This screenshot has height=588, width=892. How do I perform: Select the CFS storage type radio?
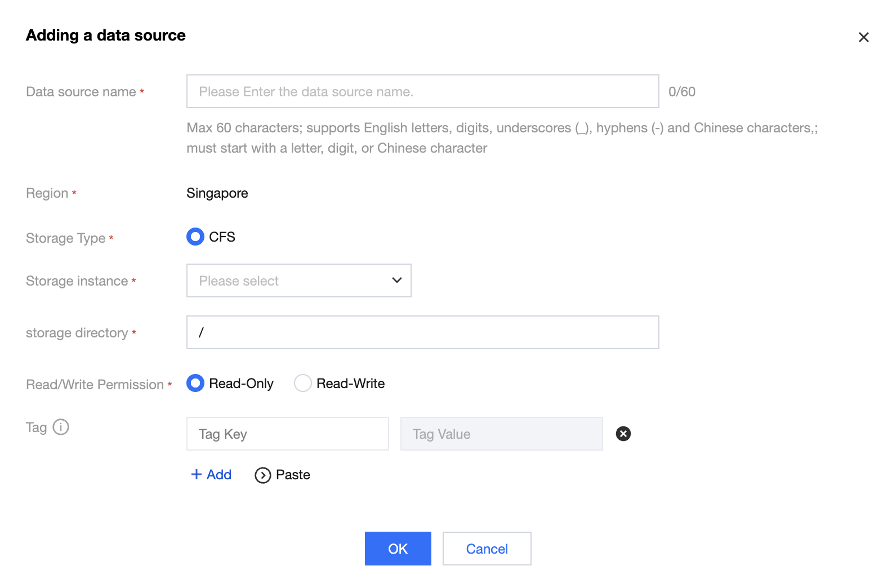point(195,237)
